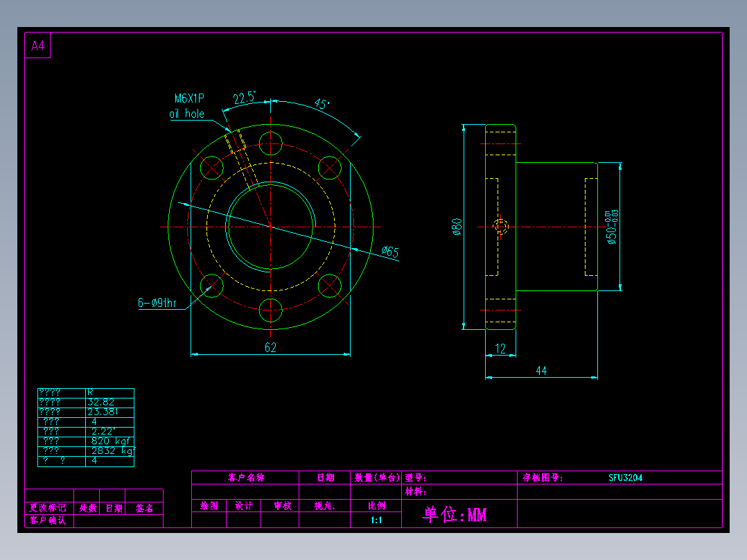Select the 型号: field label
The height and width of the screenshot is (560, 747).
[x=416, y=478]
